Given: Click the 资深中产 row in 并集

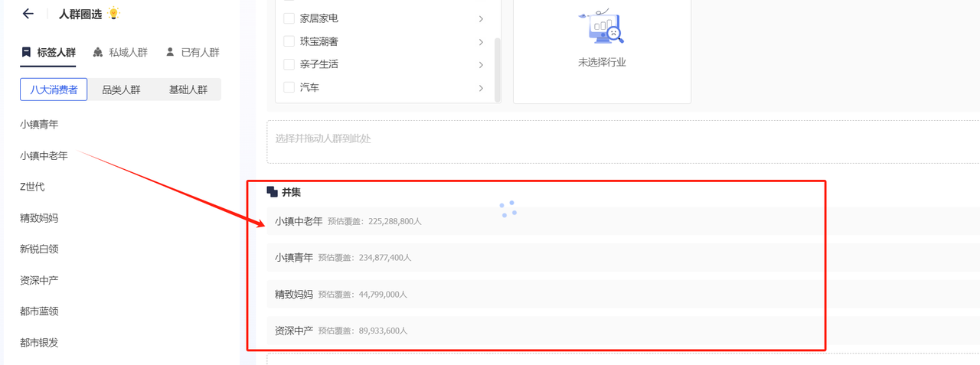Looking at the screenshot, I should 623,331.
